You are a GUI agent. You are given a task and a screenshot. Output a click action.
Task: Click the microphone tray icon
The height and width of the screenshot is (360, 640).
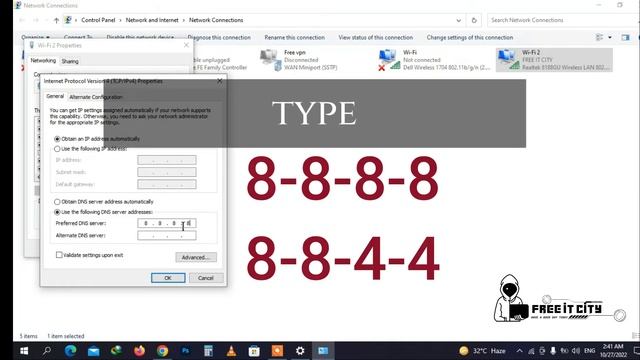553,351
